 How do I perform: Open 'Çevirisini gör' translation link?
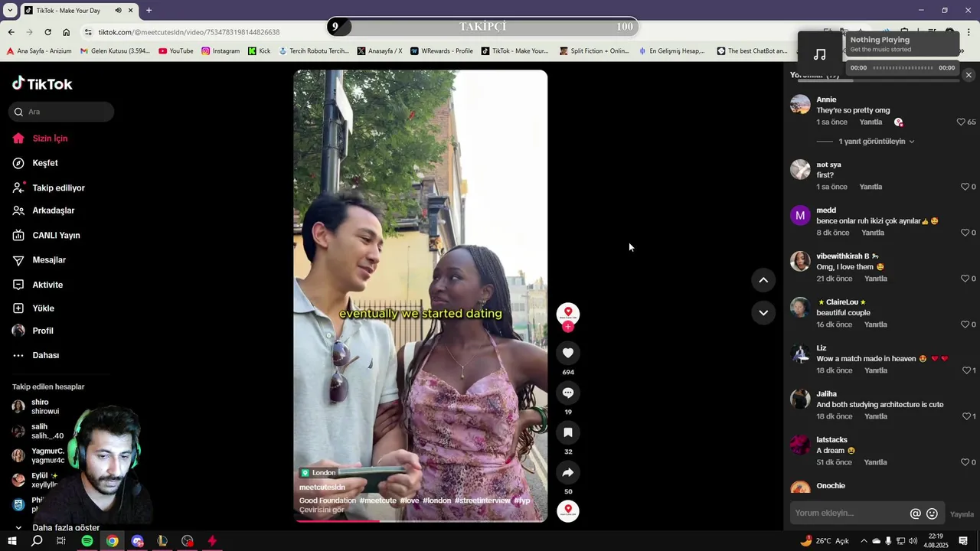click(x=322, y=510)
